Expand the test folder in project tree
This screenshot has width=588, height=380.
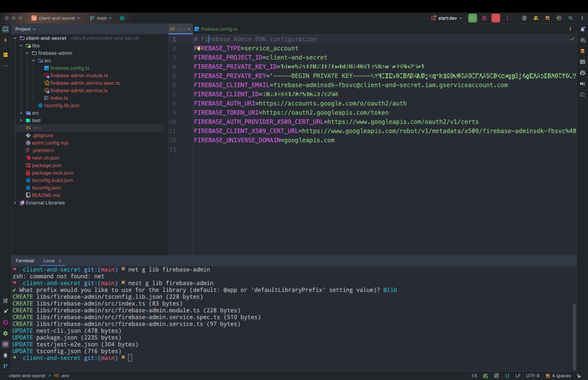21,120
